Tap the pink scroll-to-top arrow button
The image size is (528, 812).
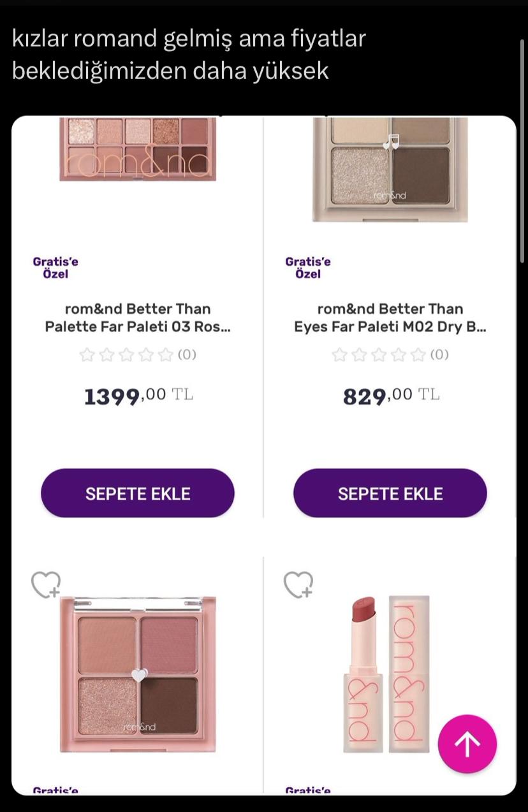point(467,744)
